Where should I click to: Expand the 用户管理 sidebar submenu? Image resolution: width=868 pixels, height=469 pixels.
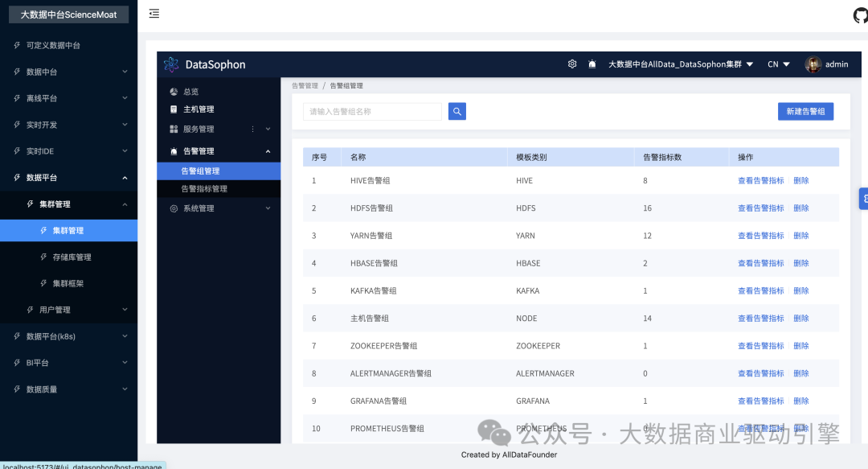click(125, 310)
